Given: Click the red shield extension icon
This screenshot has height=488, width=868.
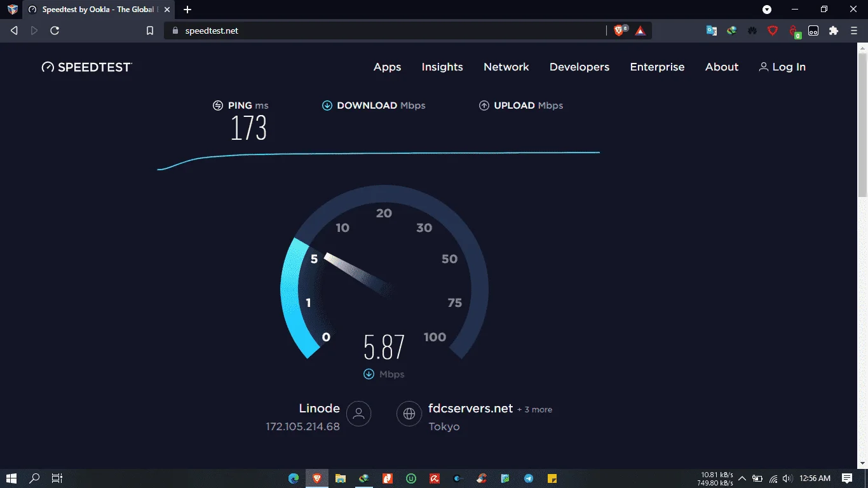Looking at the screenshot, I should [x=773, y=30].
